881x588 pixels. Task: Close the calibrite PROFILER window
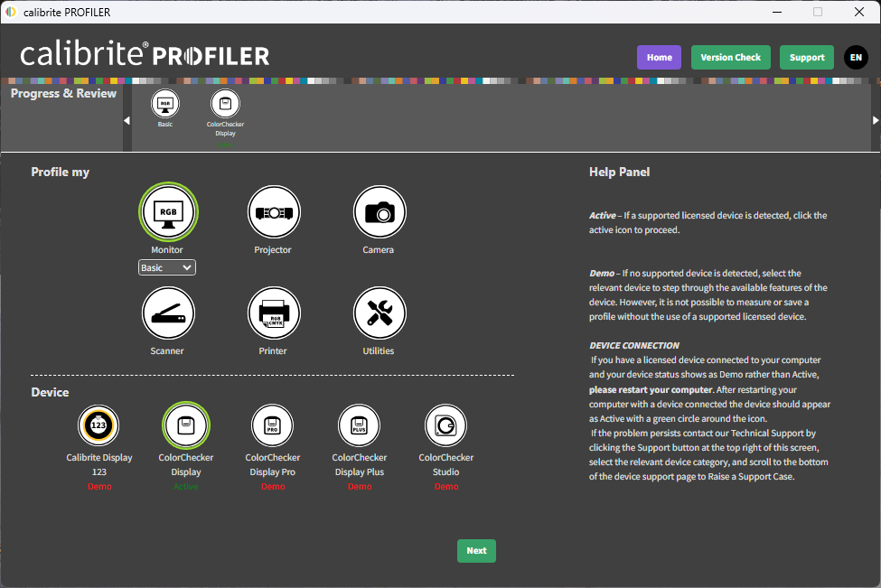click(x=859, y=12)
